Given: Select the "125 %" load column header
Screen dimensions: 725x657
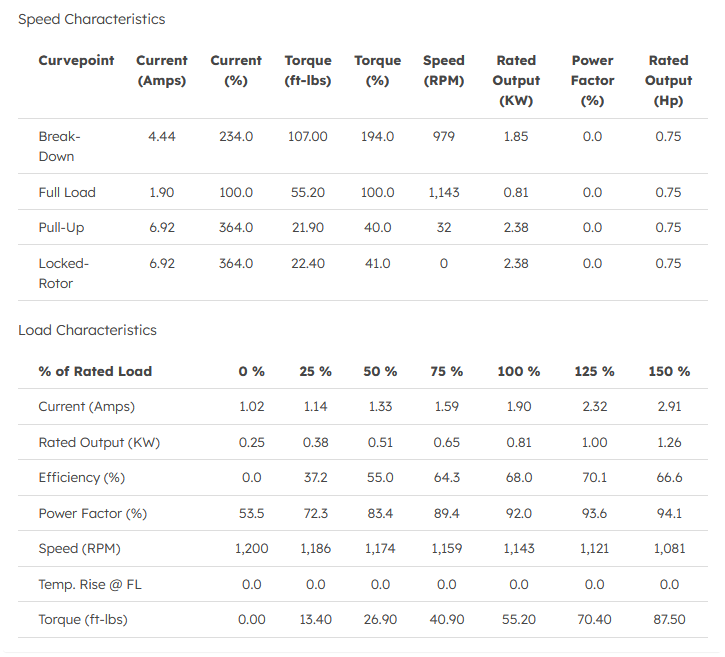Looking at the screenshot, I should pos(594,371).
